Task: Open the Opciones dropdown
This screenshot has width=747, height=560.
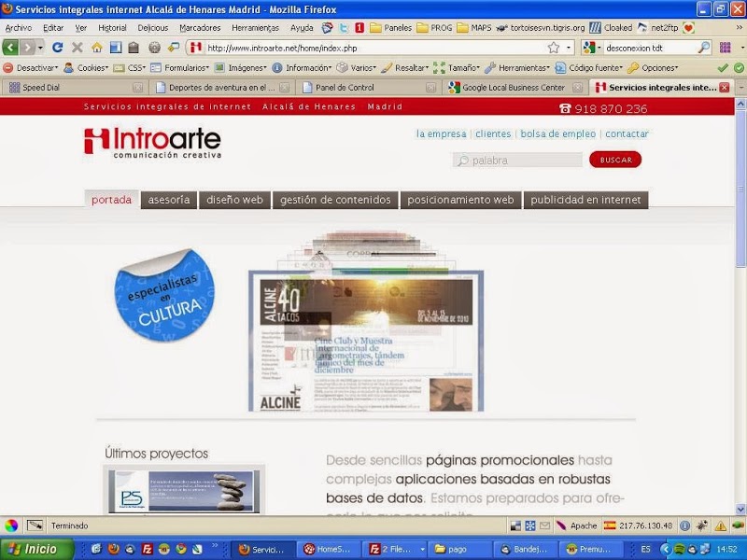Action: click(653, 67)
